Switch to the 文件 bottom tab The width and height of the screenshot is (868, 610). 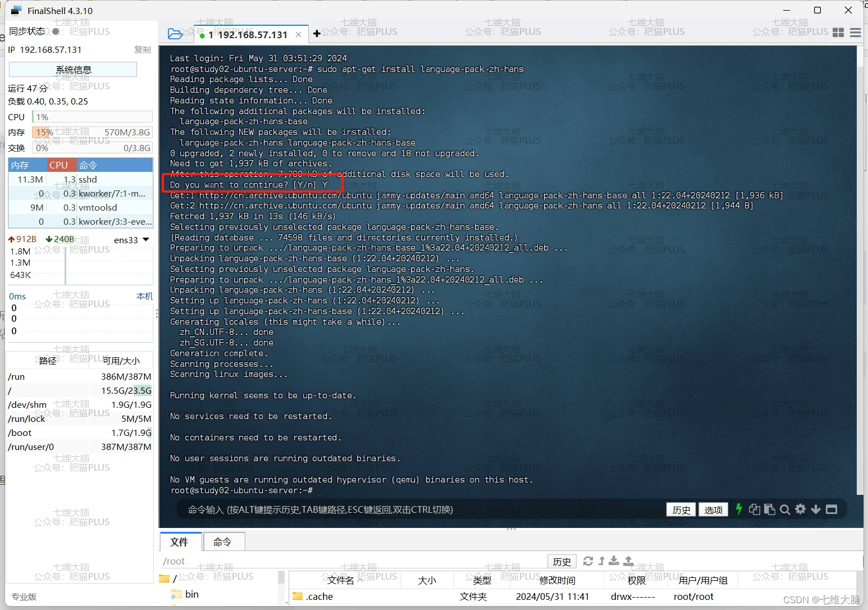179,541
